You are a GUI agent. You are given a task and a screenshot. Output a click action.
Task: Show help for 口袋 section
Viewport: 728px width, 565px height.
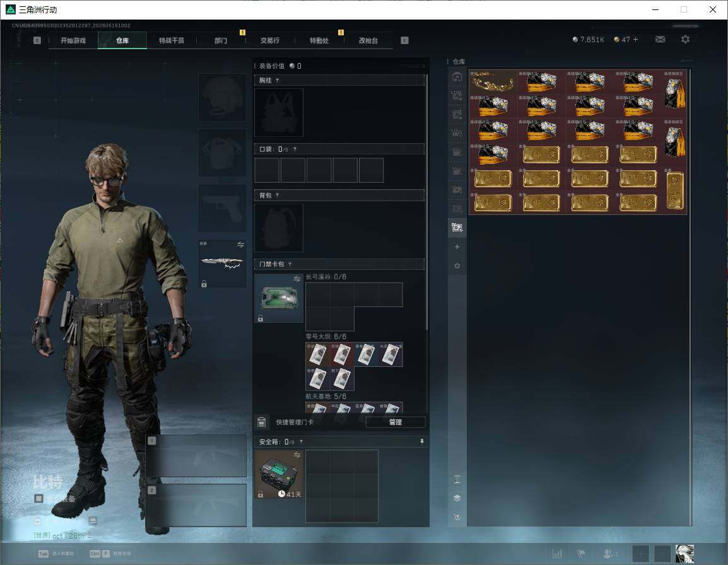click(295, 149)
